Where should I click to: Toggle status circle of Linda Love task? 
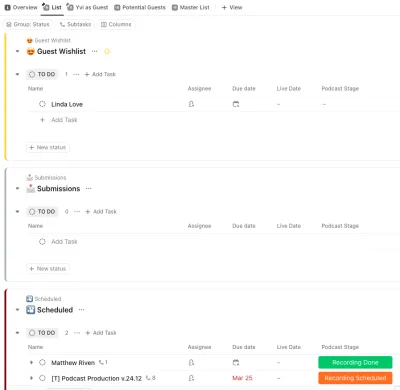(x=42, y=104)
